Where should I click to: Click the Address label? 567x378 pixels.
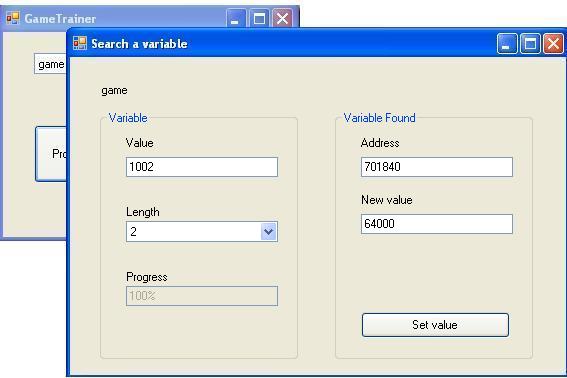click(380, 143)
